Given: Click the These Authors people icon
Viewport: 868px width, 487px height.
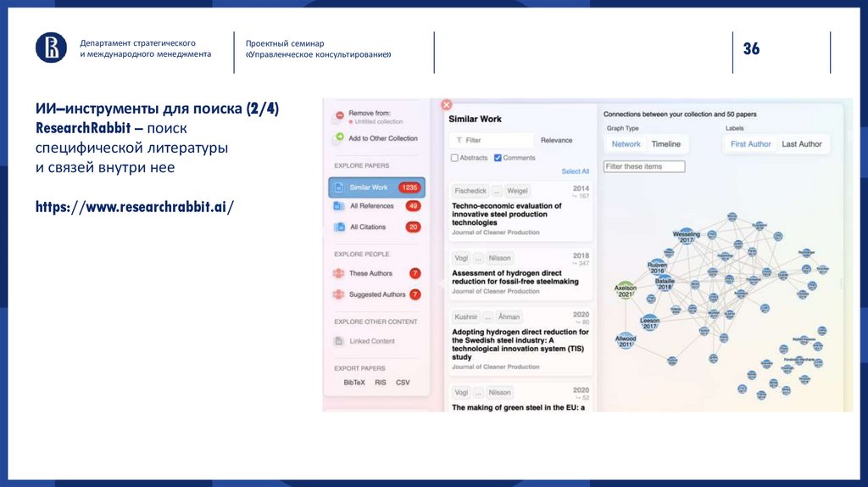Looking at the screenshot, I should [x=338, y=274].
